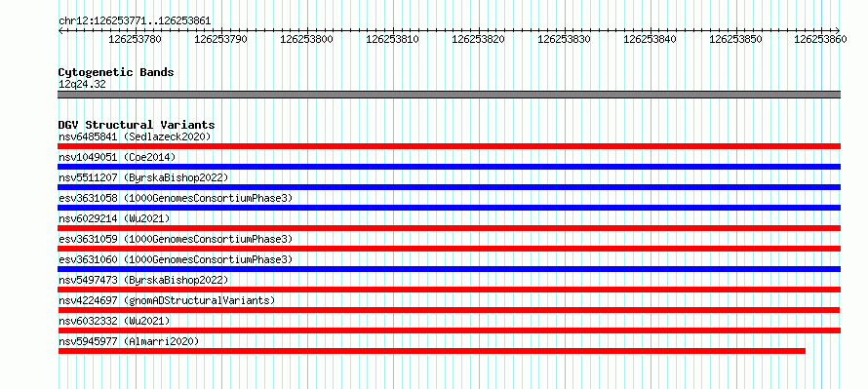The height and width of the screenshot is (389, 868).
Task: Click ruler position 126253810
Action: [x=392, y=39]
